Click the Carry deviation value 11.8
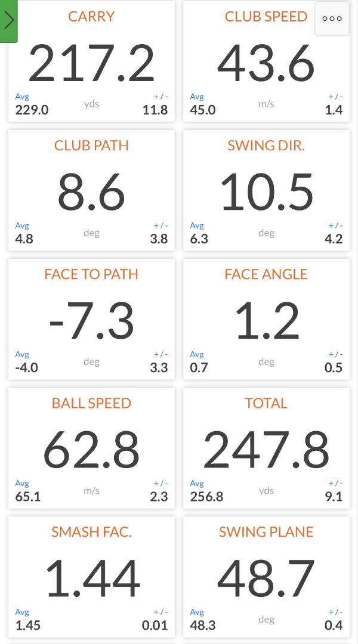358x644 pixels. 155,110
